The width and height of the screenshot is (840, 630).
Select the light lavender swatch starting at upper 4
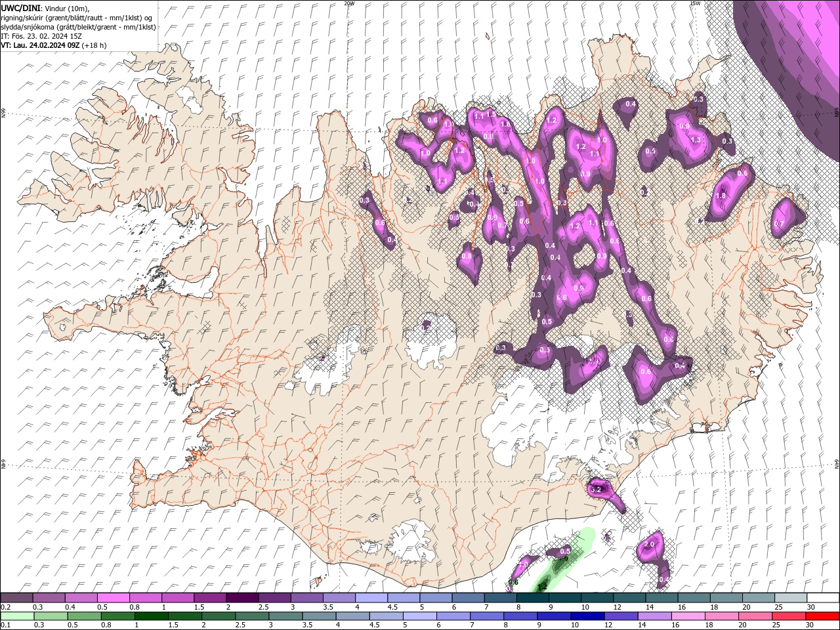[x=371, y=598]
